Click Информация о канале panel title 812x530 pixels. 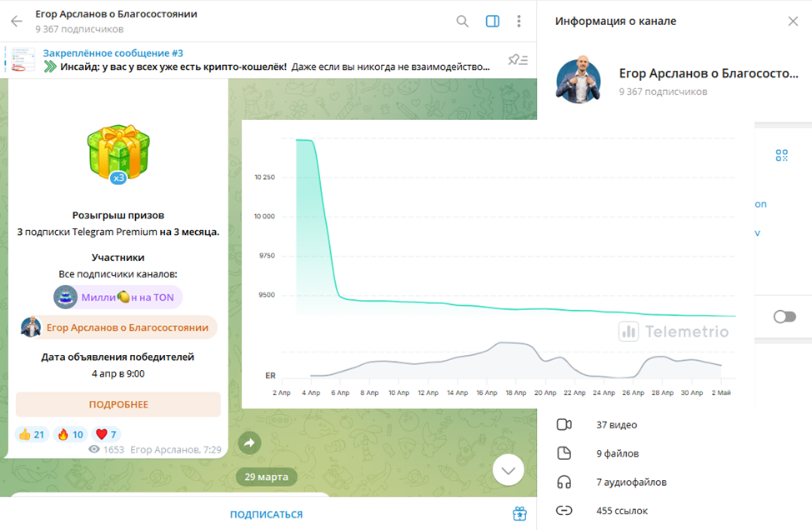(615, 21)
